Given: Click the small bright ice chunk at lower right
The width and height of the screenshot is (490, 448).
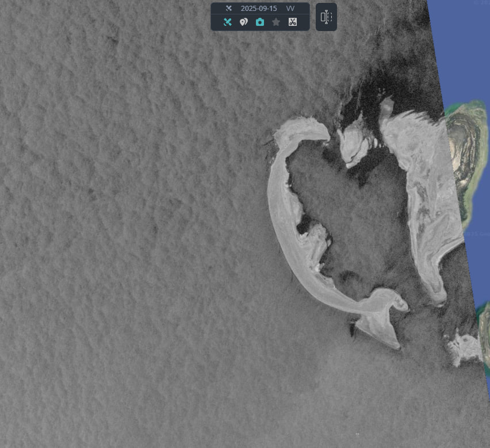Looking at the screenshot, I should pos(466,348).
